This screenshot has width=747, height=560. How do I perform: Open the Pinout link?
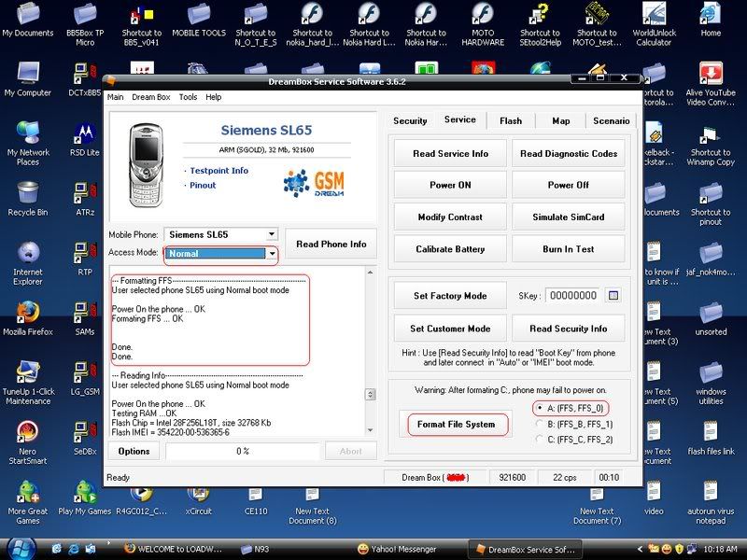point(203,185)
